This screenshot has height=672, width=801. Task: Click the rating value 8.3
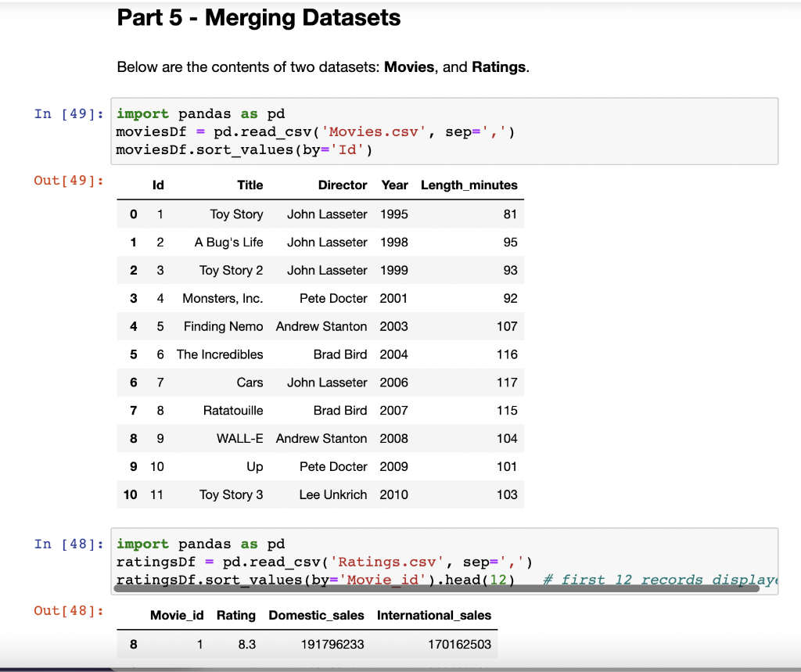click(246, 645)
